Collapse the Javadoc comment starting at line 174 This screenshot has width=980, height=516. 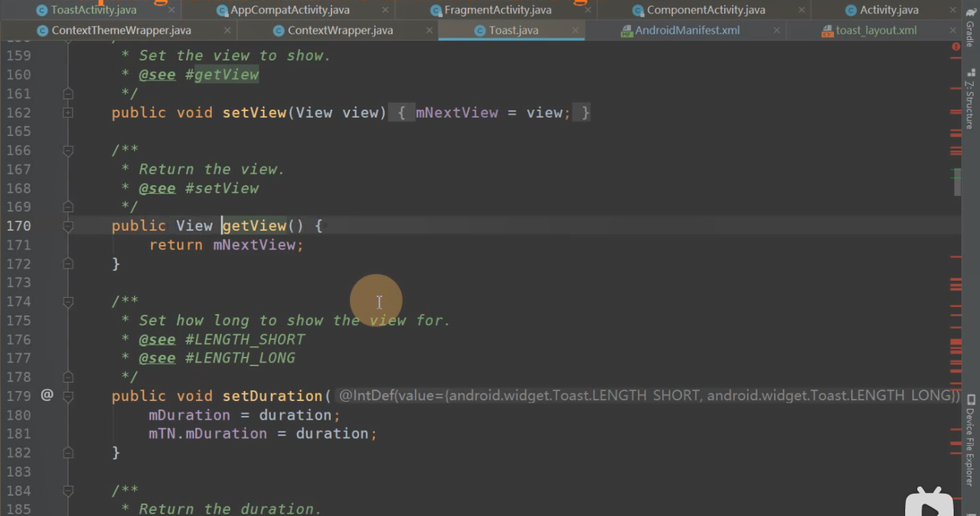(x=68, y=302)
